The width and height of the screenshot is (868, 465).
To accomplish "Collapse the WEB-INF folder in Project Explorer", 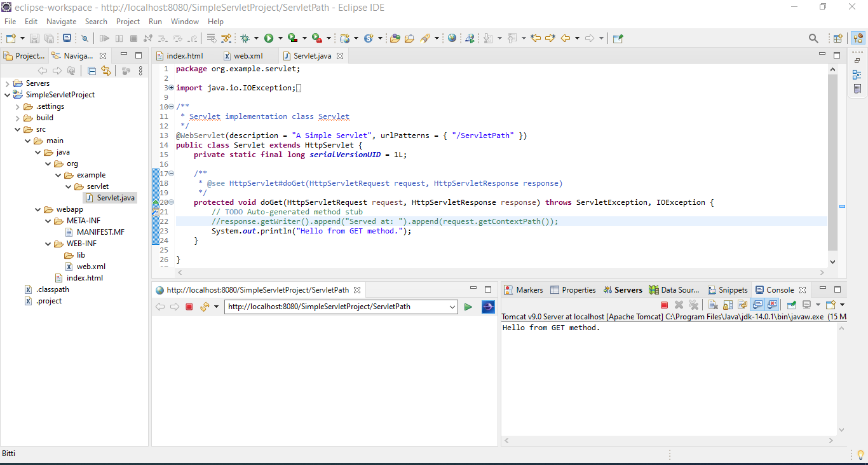I will pyautogui.click(x=48, y=243).
